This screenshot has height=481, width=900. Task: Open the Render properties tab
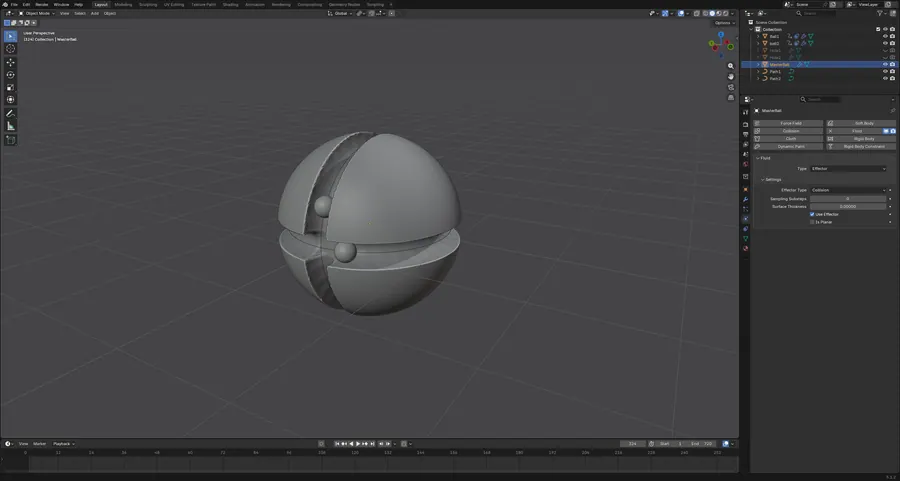[746, 124]
